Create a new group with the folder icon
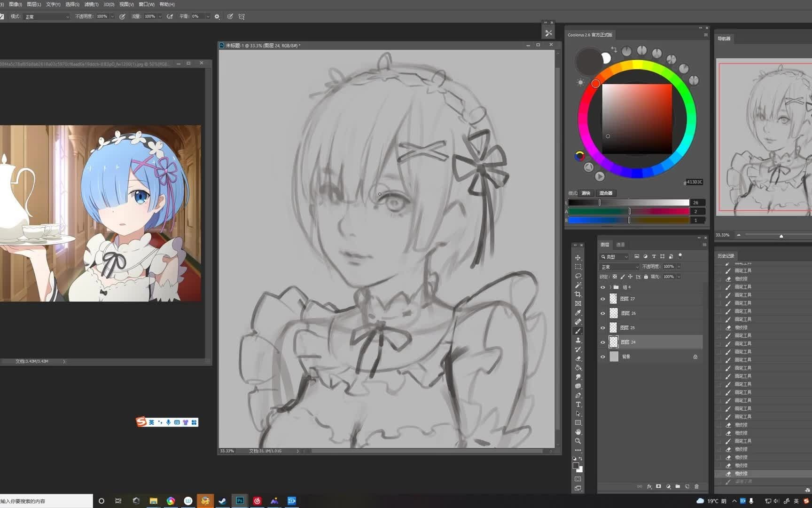 (678, 486)
